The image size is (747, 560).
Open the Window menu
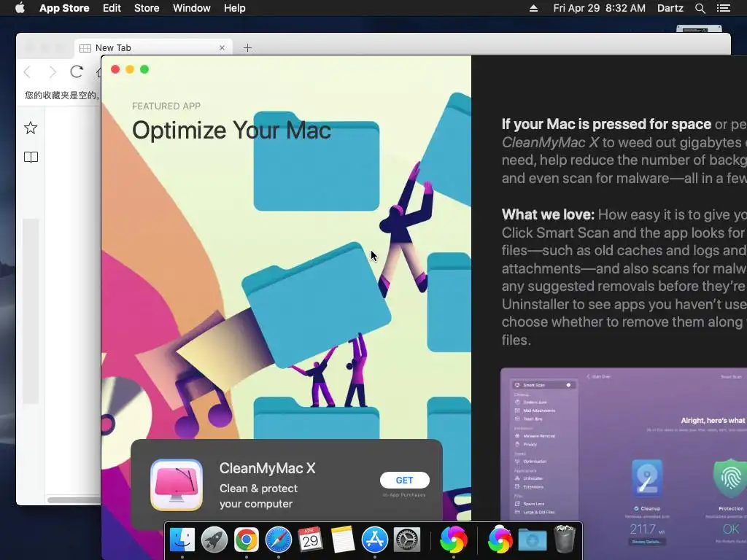tap(192, 8)
